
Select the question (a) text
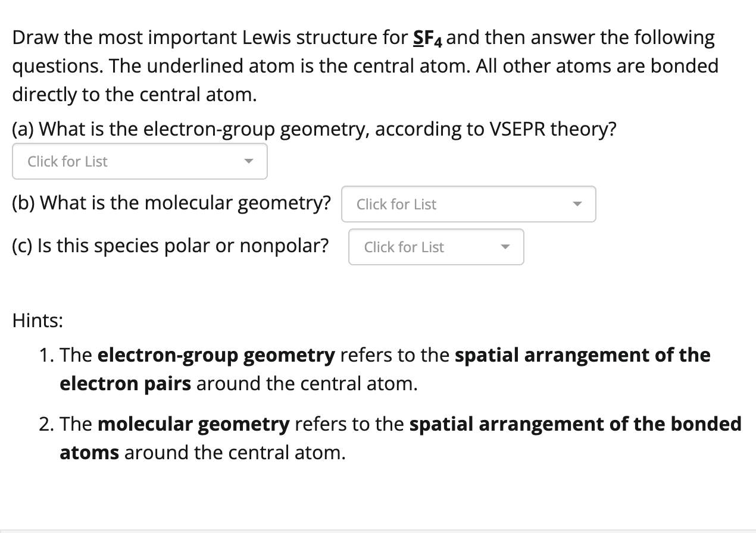[x=314, y=128]
